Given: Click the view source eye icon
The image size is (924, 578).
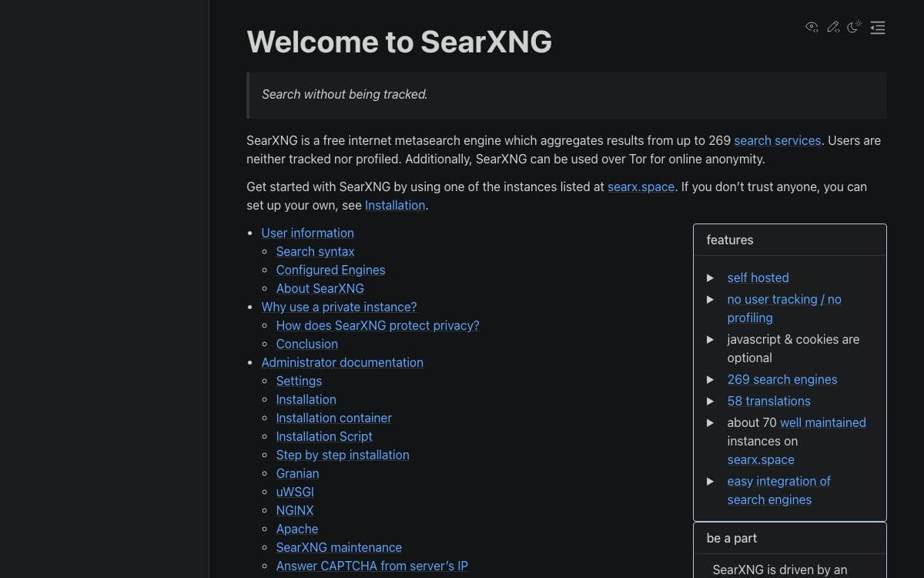Looking at the screenshot, I should coord(812,27).
